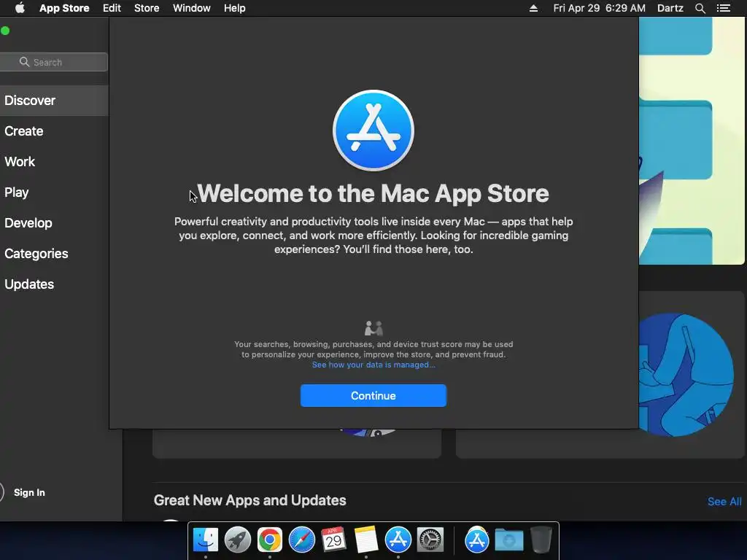This screenshot has width=747, height=560.
Task: Open the Play section in sidebar
Action: (17, 192)
